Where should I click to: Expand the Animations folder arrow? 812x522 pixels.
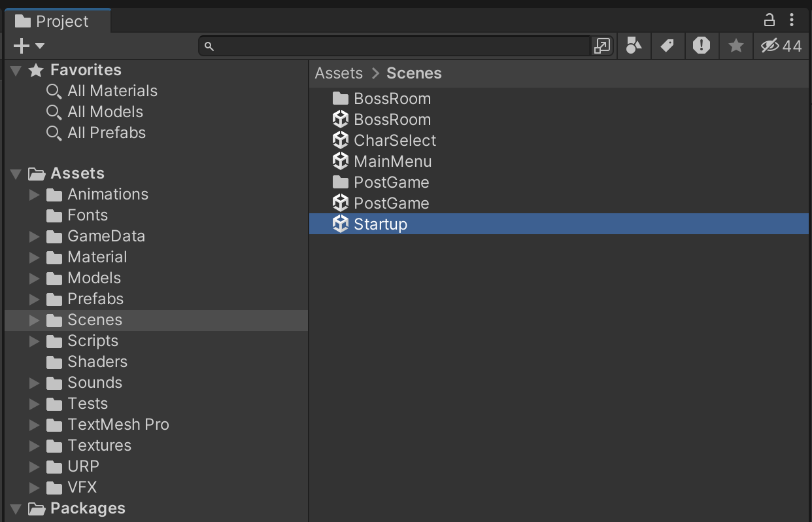click(35, 194)
